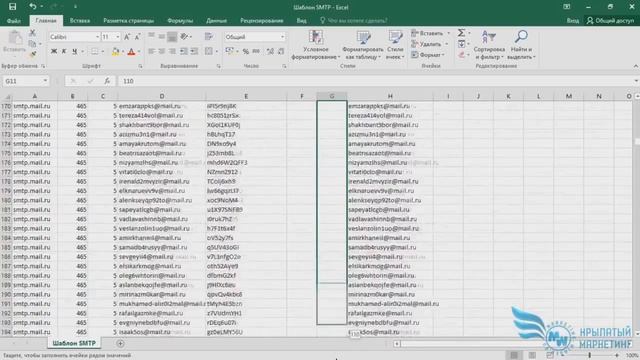Switch to the Данные tab
640x360 pixels.
point(216,20)
